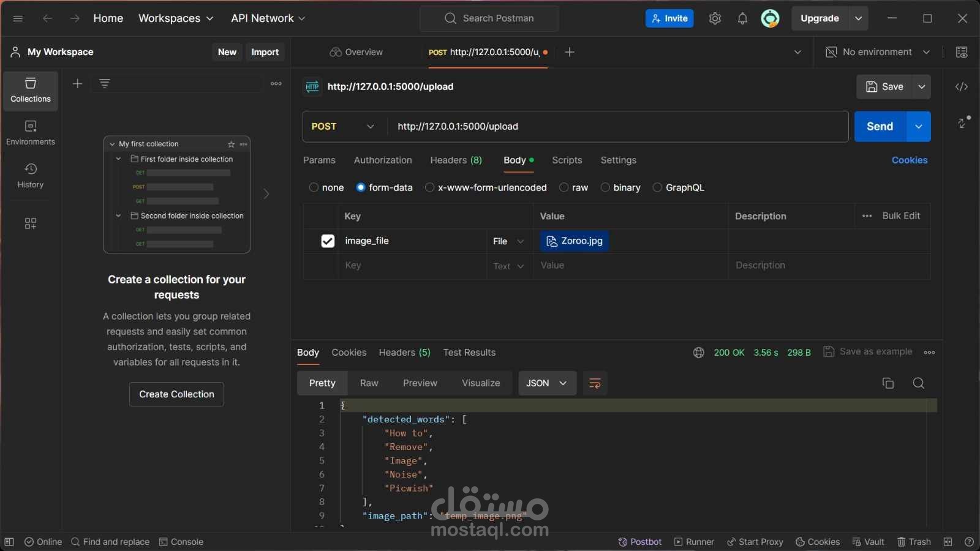The image size is (980, 551).
Task: Open Environments in the sidebar
Action: pyautogui.click(x=31, y=133)
